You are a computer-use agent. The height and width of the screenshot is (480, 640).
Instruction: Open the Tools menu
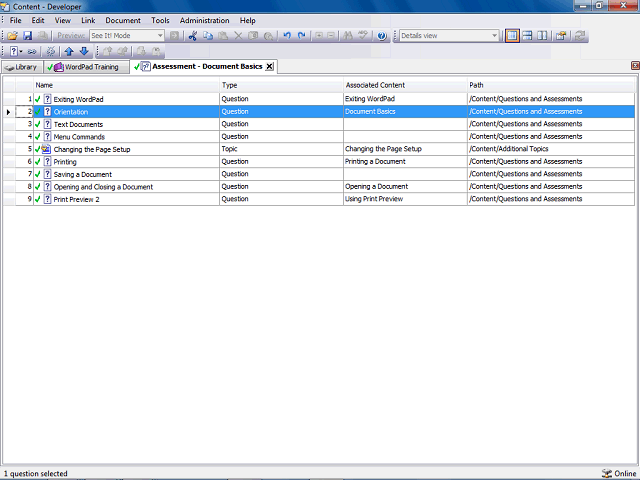point(160,20)
